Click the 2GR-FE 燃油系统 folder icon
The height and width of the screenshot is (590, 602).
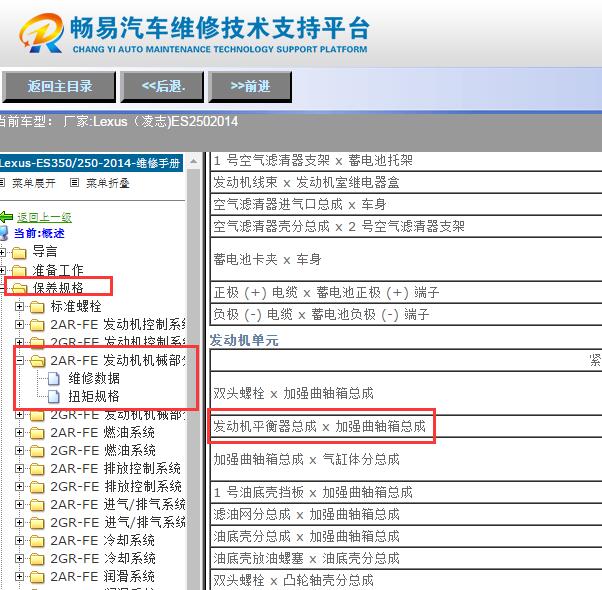pyautogui.click(x=37, y=451)
